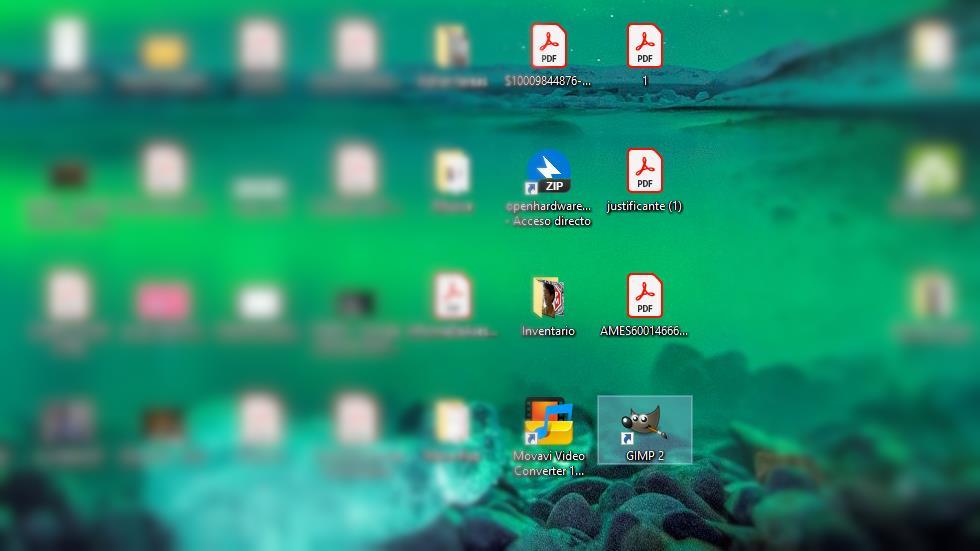Click the 'GIMP 2' label text
980x551 pixels.
pos(644,456)
